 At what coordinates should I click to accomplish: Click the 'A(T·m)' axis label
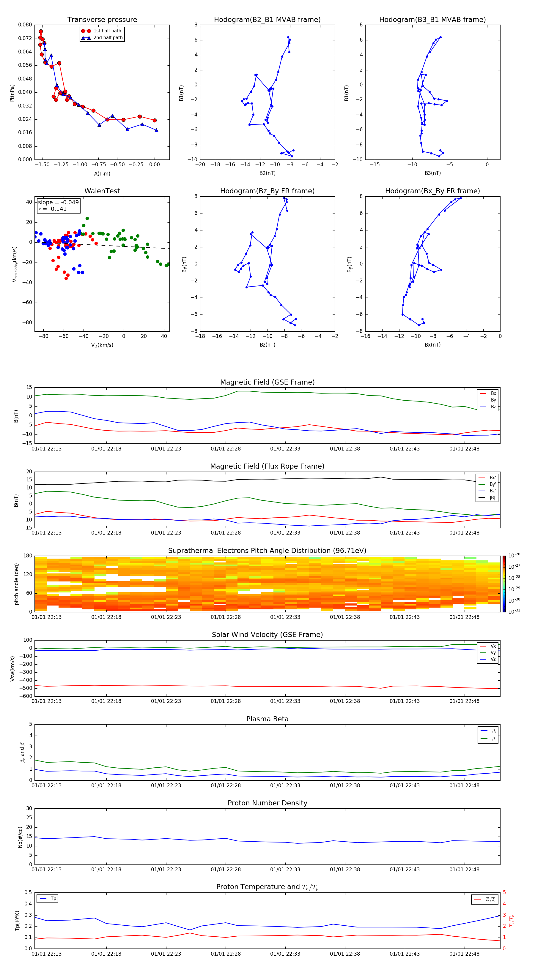(102, 173)
